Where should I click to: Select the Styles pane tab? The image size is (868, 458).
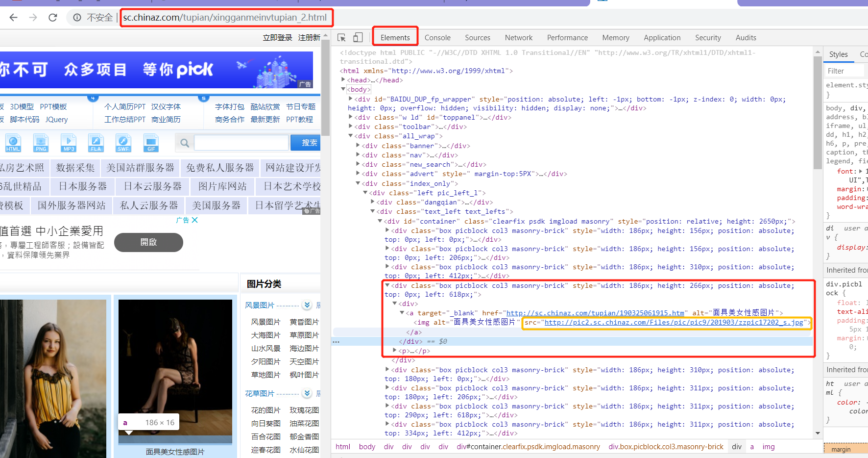pos(838,54)
